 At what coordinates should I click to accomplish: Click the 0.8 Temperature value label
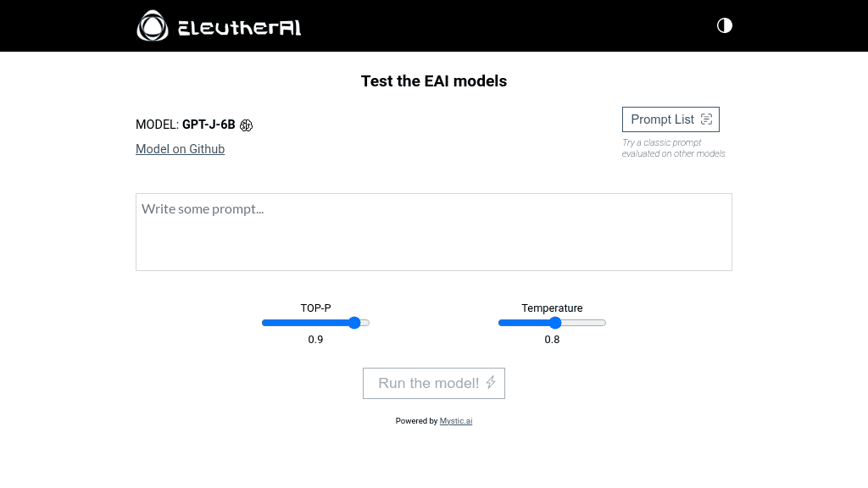(x=552, y=340)
